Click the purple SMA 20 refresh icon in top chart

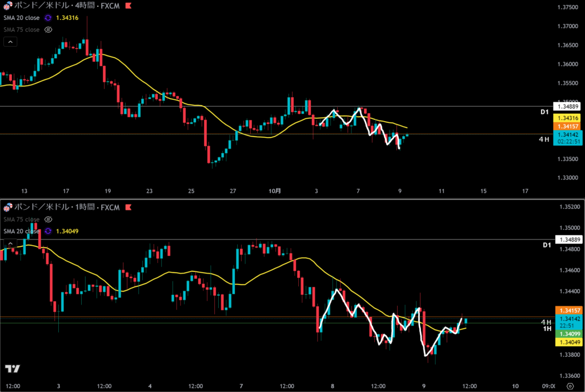pos(49,18)
